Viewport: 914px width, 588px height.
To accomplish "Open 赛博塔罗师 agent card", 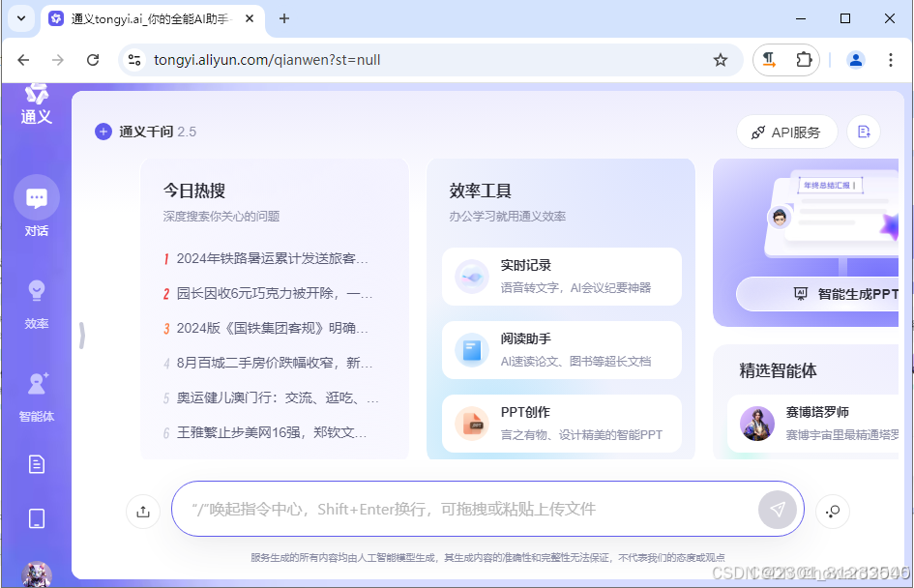I will click(813, 424).
